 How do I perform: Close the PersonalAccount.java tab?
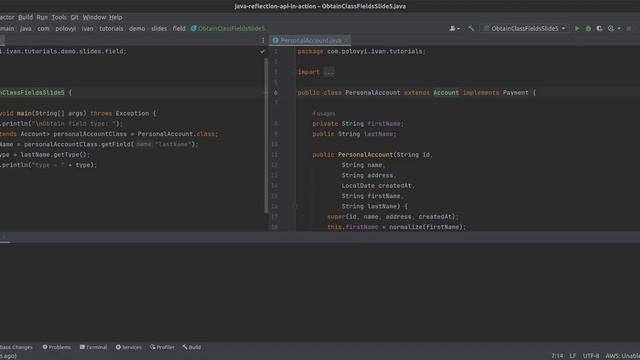pyautogui.click(x=346, y=40)
